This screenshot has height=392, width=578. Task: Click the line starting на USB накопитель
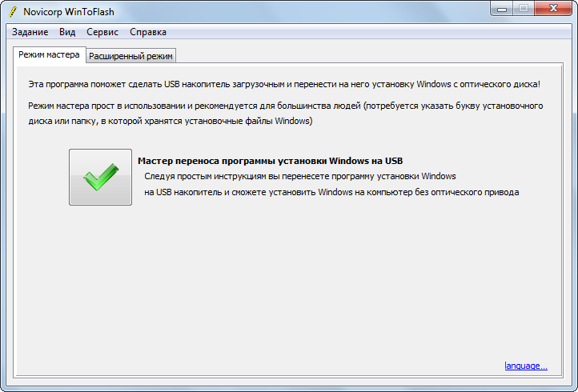(x=331, y=192)
